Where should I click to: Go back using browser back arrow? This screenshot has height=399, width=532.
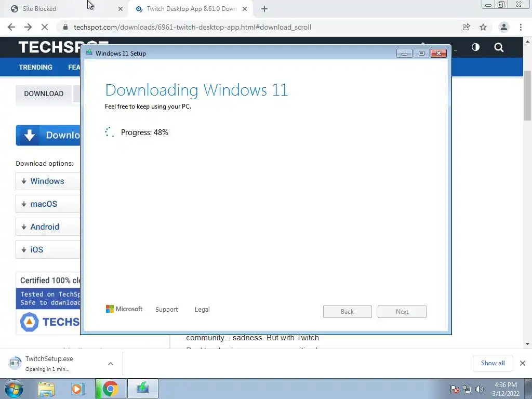[x=11, y=27]
